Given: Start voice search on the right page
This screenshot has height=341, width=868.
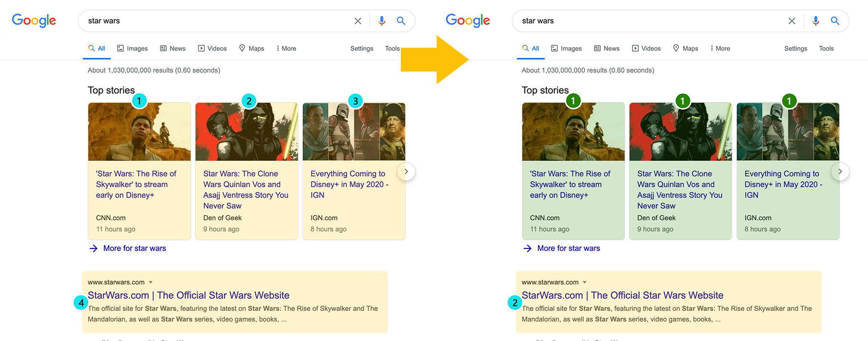Looking at the screenshot, I should 816,21.
